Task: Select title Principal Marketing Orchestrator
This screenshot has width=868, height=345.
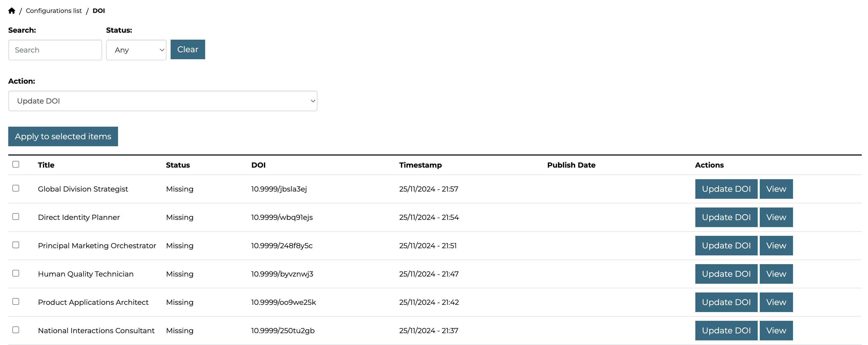Action: pyautogui.click(x=97, y=245)
